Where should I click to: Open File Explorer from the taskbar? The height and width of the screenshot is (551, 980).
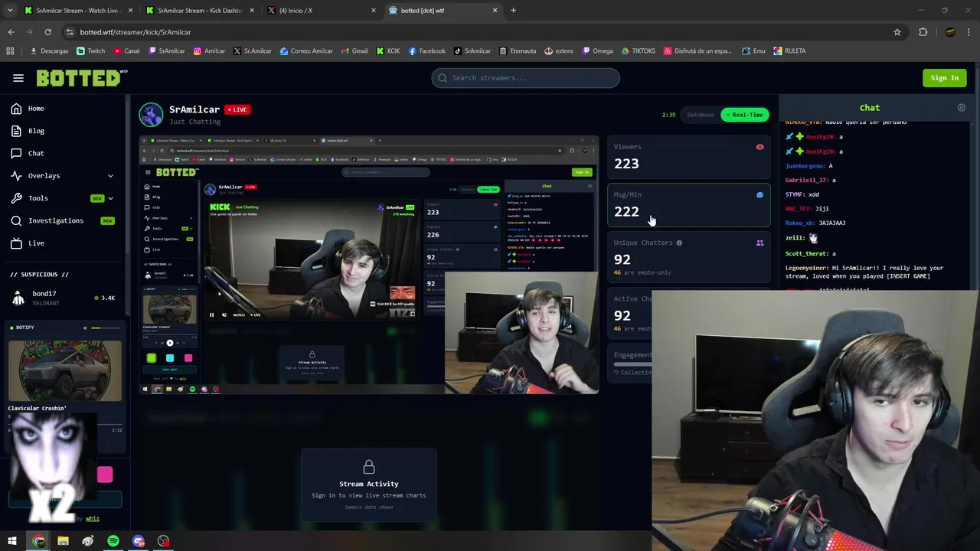click(64, 541)
